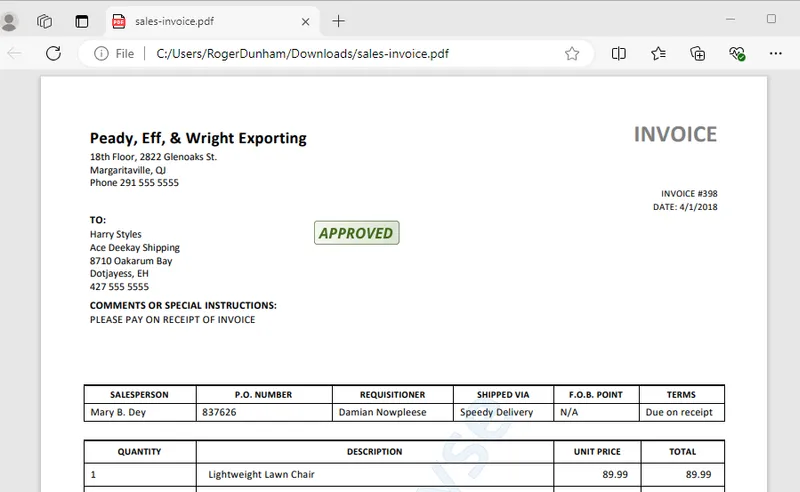Maximize the browser window

pyautogui.click(x=771, y=19)
